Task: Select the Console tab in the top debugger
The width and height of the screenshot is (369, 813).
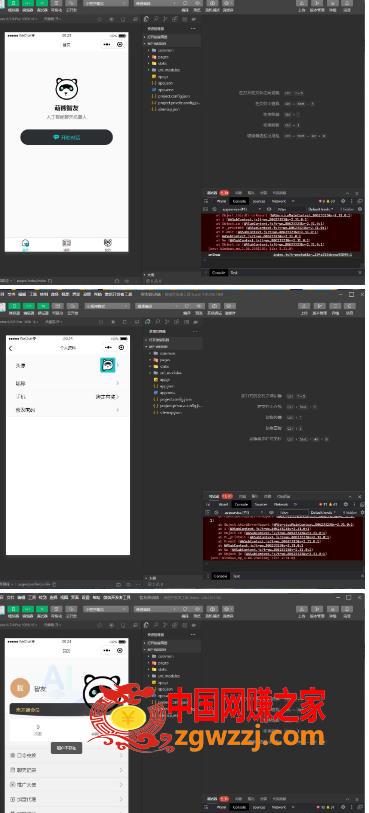Action: [x=238, y=201]
